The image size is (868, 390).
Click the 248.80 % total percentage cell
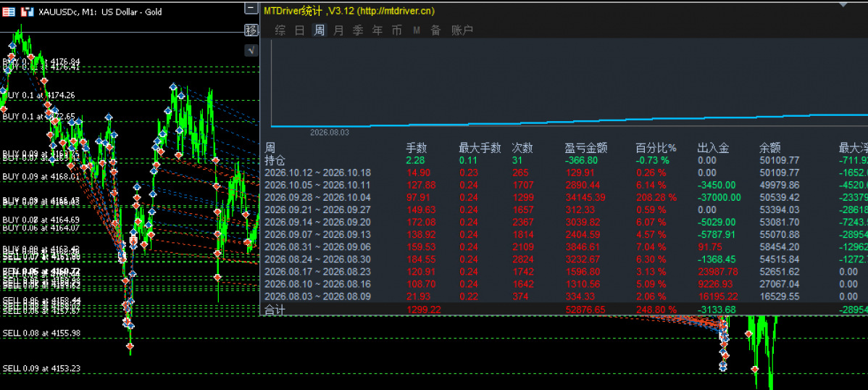pyautogui.click(x=656, y=310)
